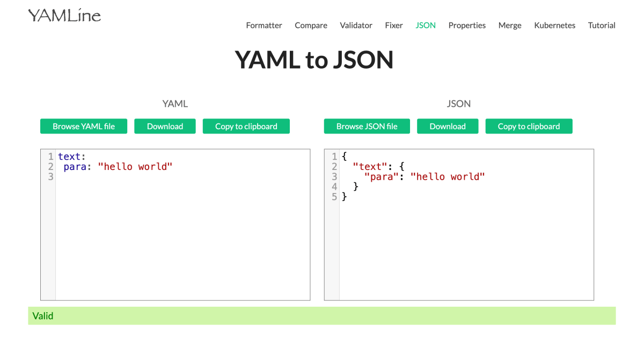Go to the Formatter page

tap(264, 25)
